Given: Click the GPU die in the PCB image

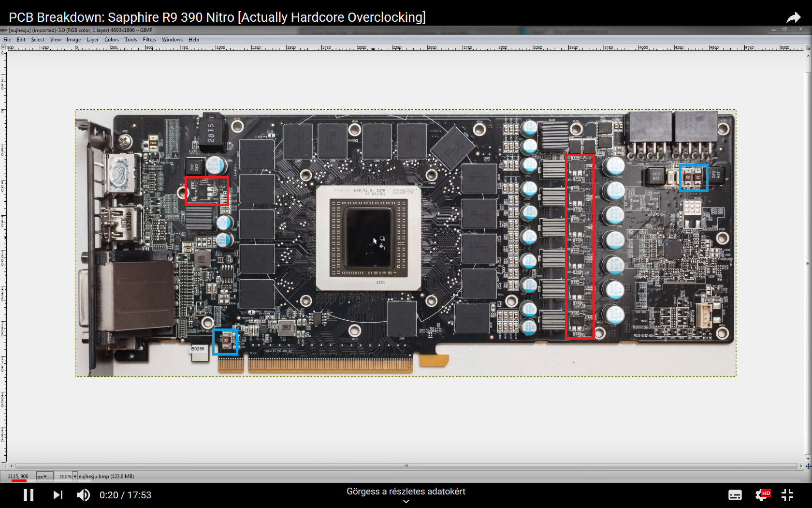Looking at the screenshot, I should pos(368,238).
